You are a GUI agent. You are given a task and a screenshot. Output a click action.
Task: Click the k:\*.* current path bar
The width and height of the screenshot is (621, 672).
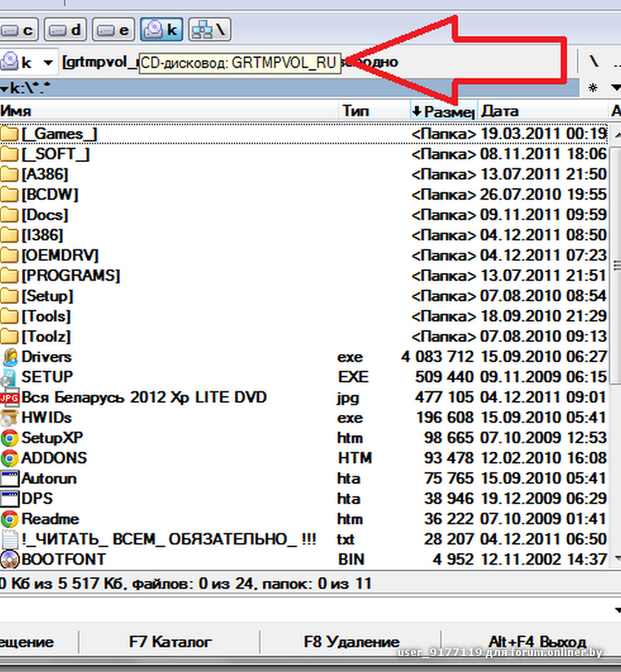coord(290,88)
